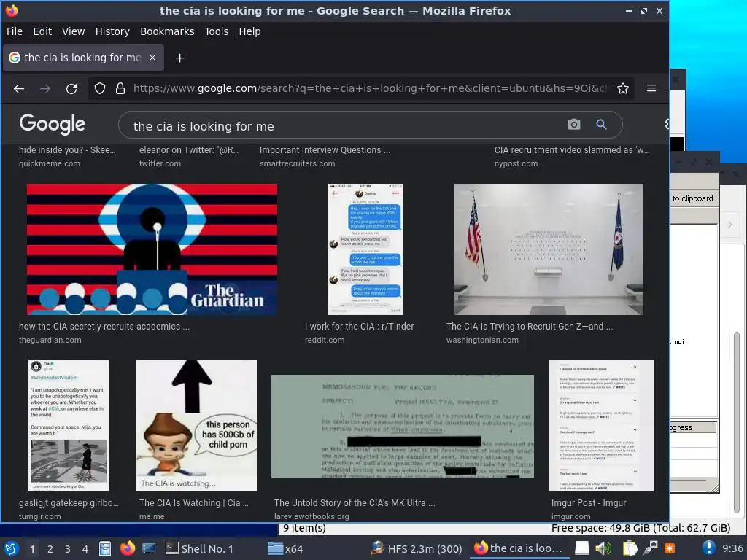This screenshot has width=747, height=560.
Task: Switch to virtual desktop 4
Action: [85, 549]
